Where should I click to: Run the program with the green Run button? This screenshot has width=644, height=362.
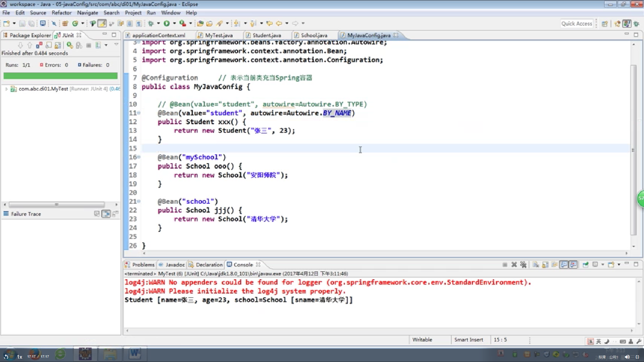(167, 23)
